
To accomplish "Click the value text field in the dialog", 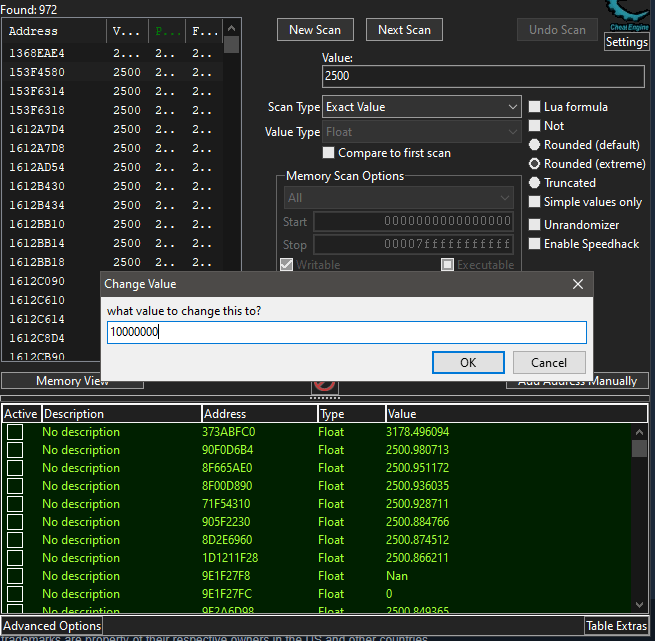I will coord(347,332).
